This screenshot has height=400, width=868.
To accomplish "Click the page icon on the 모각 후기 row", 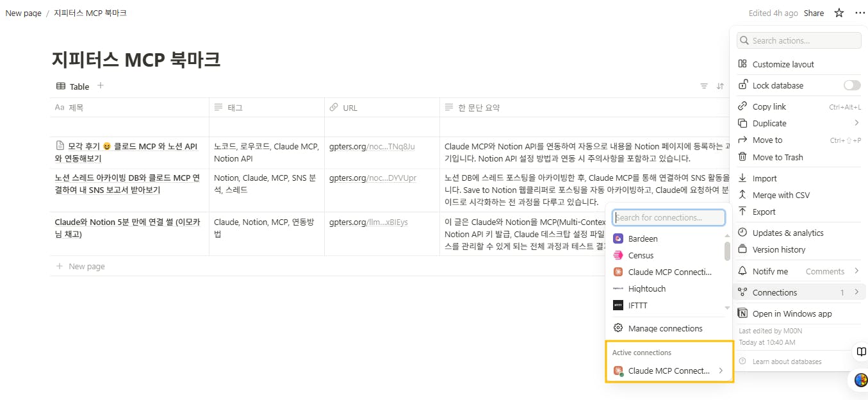I will click(x=60, y=146).
